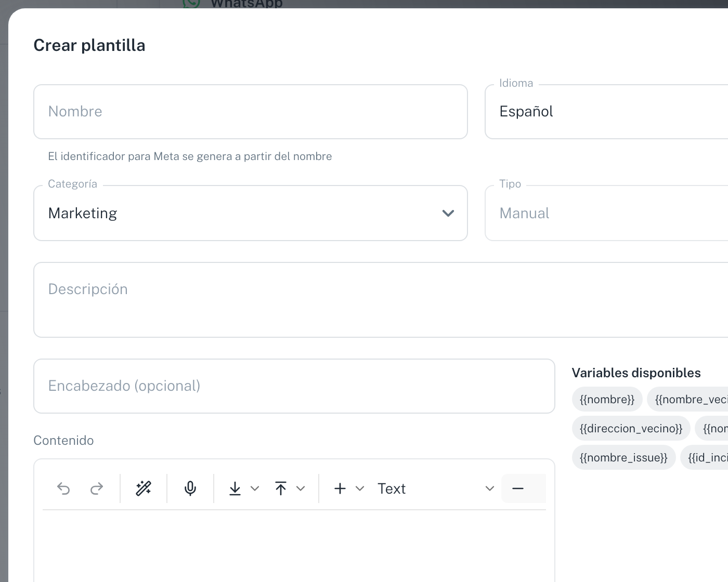Screen dimensions: 728x582
Task: Click the minus button in editor toolbar
Action: [518, 488]
